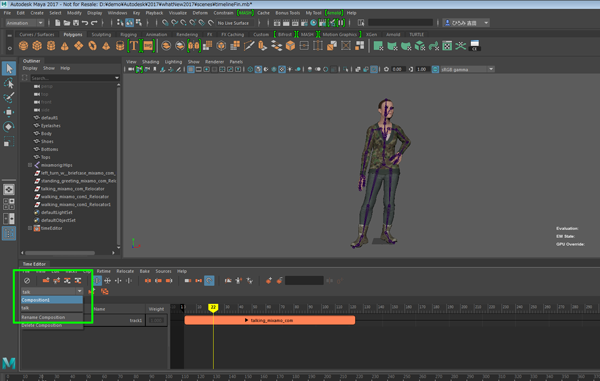Screen dimensions: 600x381
Task: Click the Outliner horizontal scrollbar
Action: pyautogui.click(x=60, y=253)
